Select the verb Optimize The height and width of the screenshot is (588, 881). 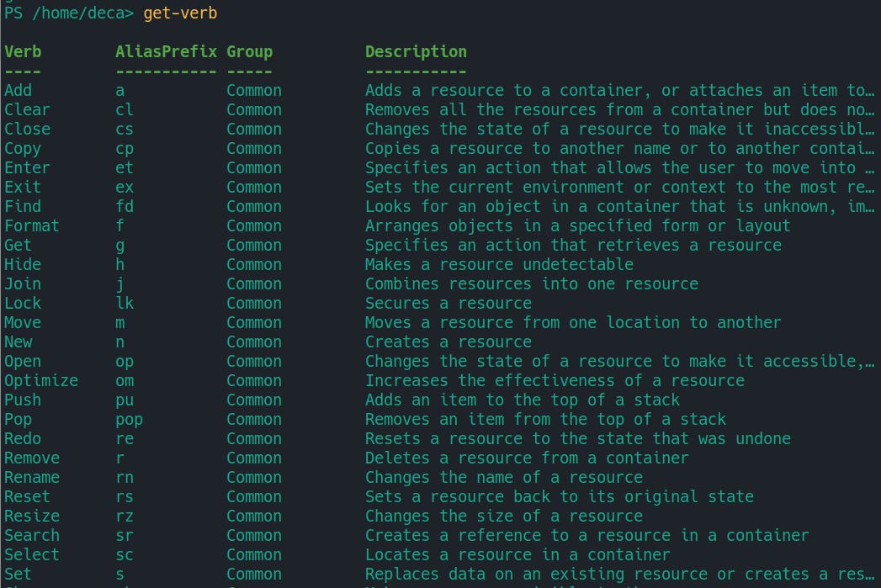pyautogui.click(x=40, y=380)
